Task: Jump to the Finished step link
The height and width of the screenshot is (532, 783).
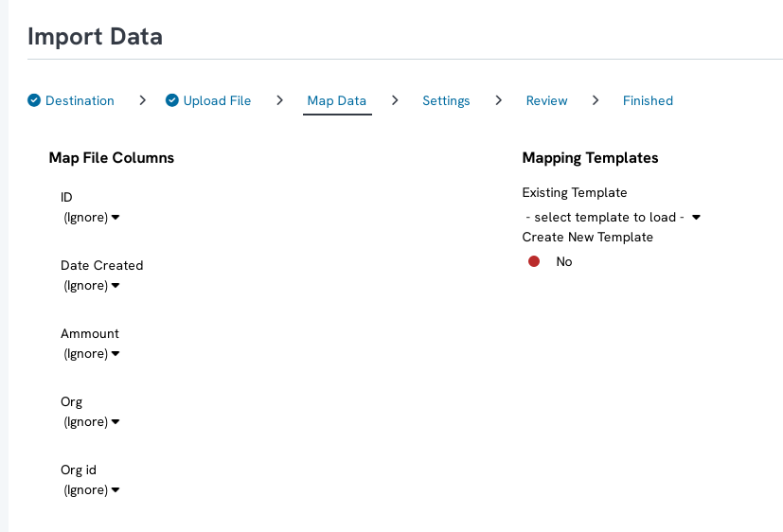Action: tap(648, 100)
